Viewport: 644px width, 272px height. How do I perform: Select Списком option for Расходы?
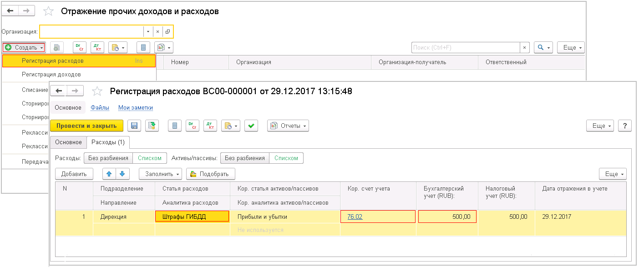tap(150, 158)
